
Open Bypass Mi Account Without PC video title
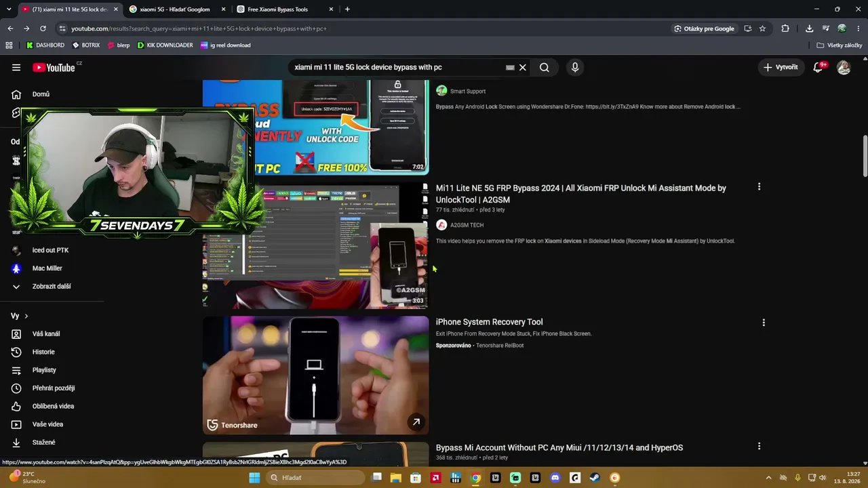[559, 447]
